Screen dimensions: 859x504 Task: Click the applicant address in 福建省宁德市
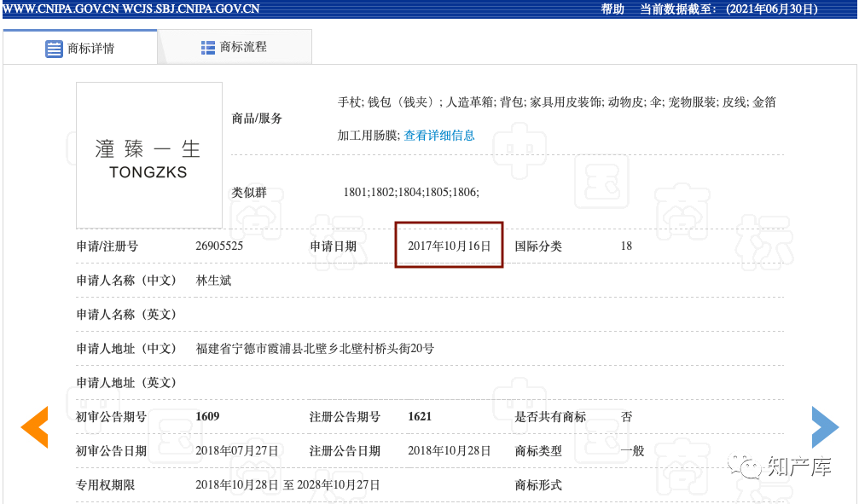tap(315, 349)
